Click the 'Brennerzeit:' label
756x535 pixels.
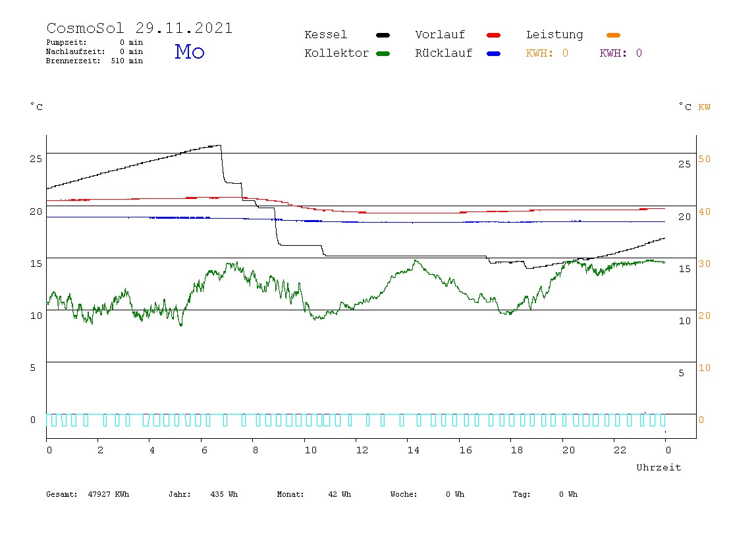click(x=73, y=61)
